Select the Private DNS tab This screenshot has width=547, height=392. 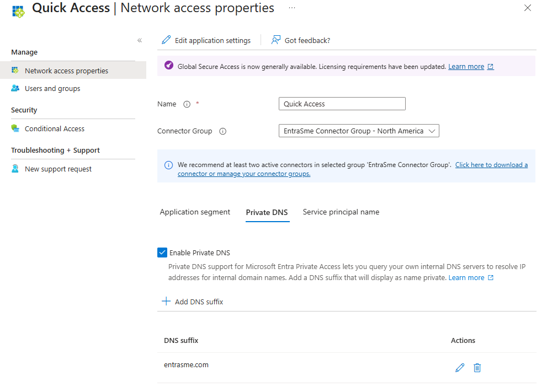(x=267, y=213)
